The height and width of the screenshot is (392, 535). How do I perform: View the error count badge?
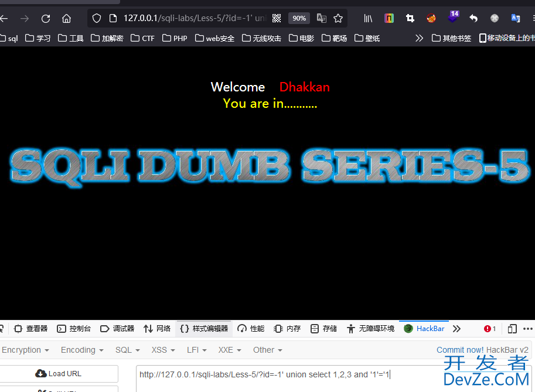490,329
